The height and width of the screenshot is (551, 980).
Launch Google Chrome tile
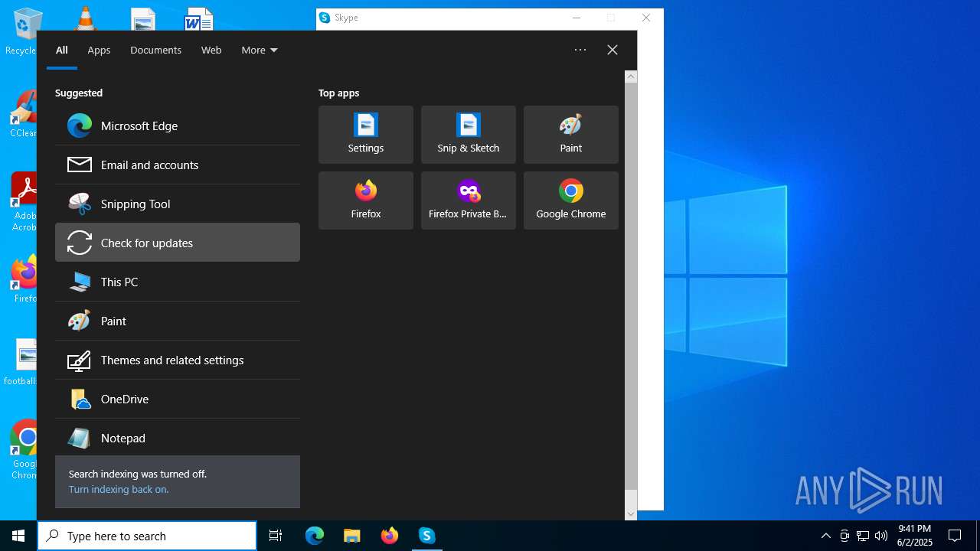click(x=571, y=201)
